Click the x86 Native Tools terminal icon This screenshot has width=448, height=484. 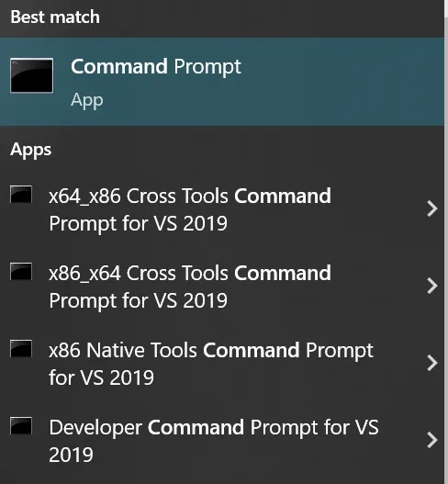click(21, 349)
